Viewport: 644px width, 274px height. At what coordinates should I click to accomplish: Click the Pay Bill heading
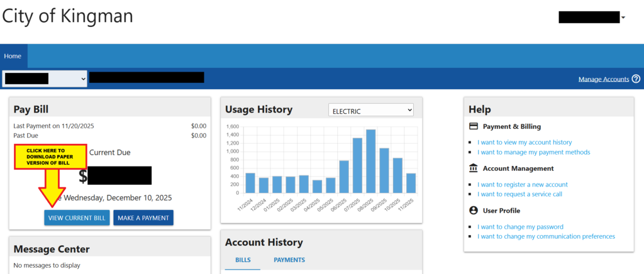click(x=31, y=109)
